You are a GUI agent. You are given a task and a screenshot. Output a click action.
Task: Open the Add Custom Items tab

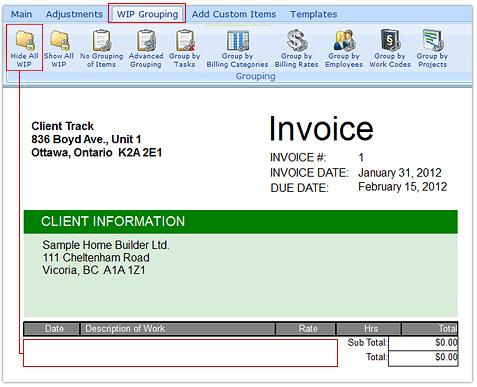[234, 14]
